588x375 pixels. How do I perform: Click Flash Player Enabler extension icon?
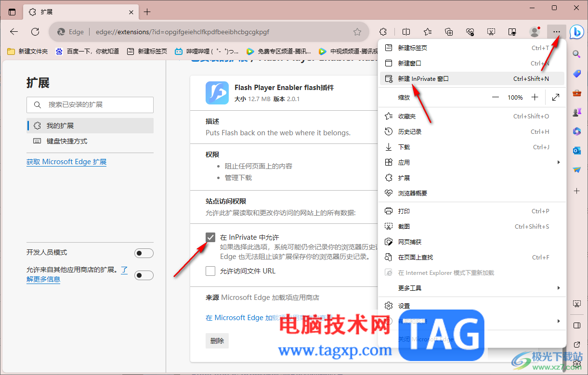217,93
